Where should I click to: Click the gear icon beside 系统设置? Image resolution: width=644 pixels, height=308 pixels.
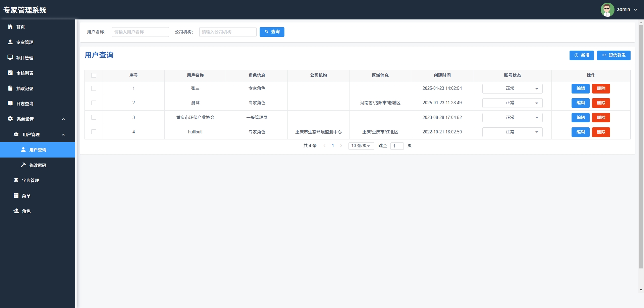10,119
